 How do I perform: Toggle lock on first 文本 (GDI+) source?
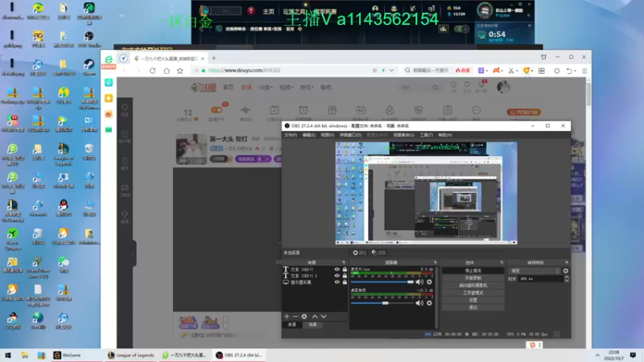[345, 269]
